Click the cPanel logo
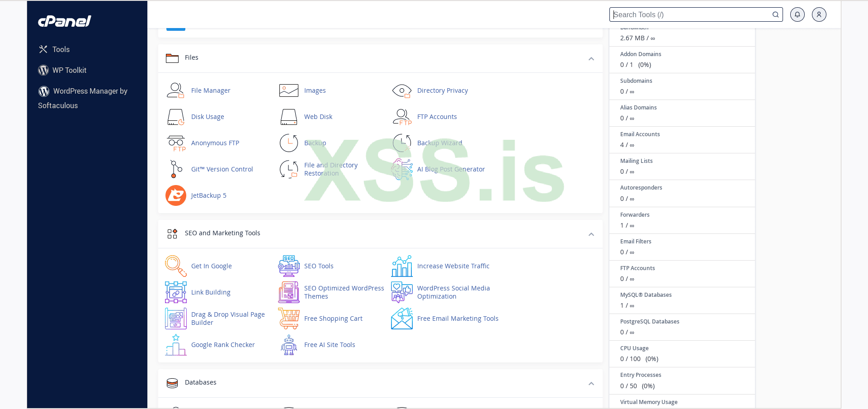Viewport: 868px width, 409px height. [65, 21]
